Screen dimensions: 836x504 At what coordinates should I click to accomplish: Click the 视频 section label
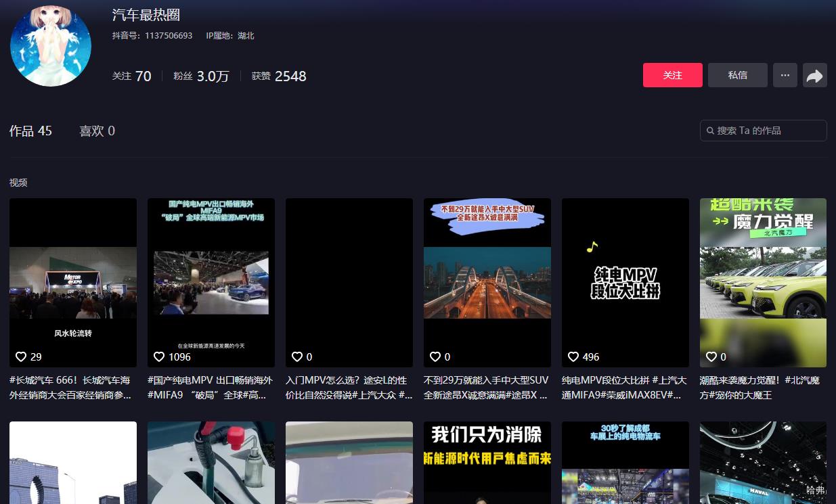click(x=18, y=183)
